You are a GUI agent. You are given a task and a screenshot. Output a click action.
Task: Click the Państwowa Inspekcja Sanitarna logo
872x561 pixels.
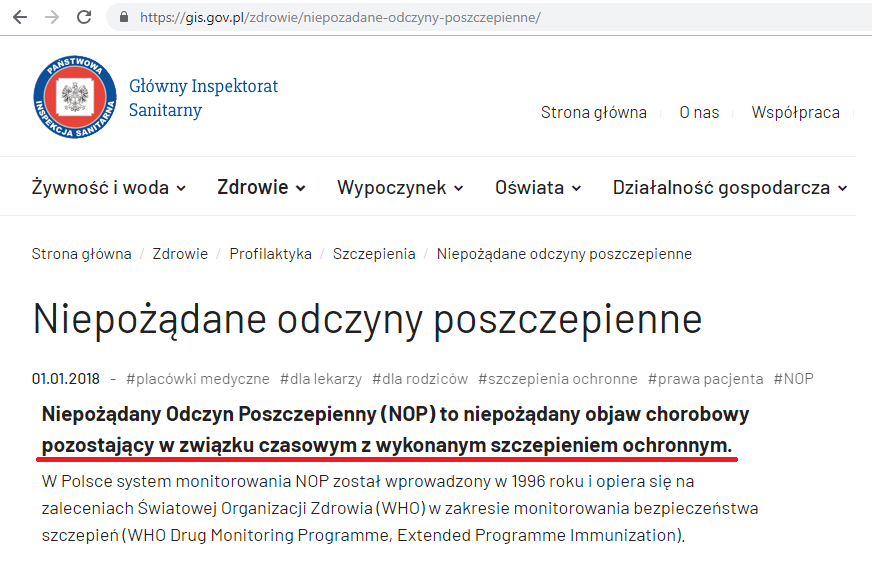74,98
